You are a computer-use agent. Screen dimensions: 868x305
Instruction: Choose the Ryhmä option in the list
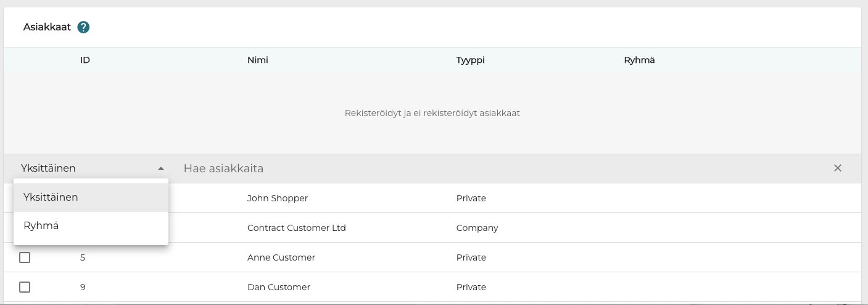click(x=41, y=226)
